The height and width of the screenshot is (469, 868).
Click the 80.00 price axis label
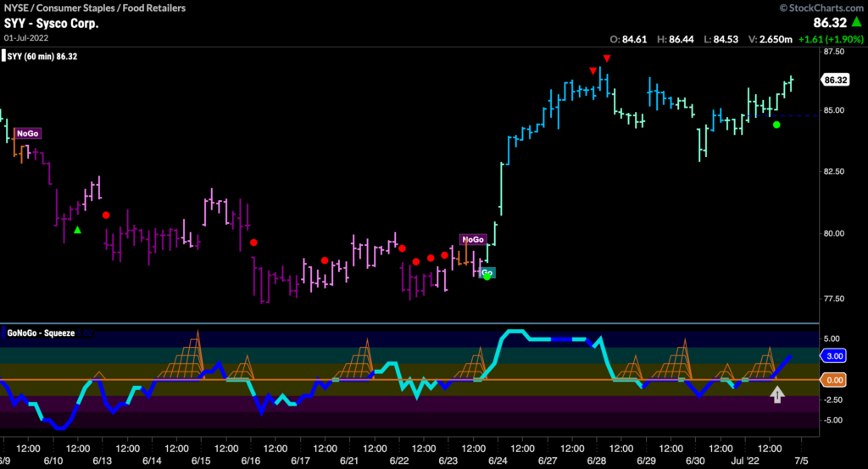(x=834, y=233)
